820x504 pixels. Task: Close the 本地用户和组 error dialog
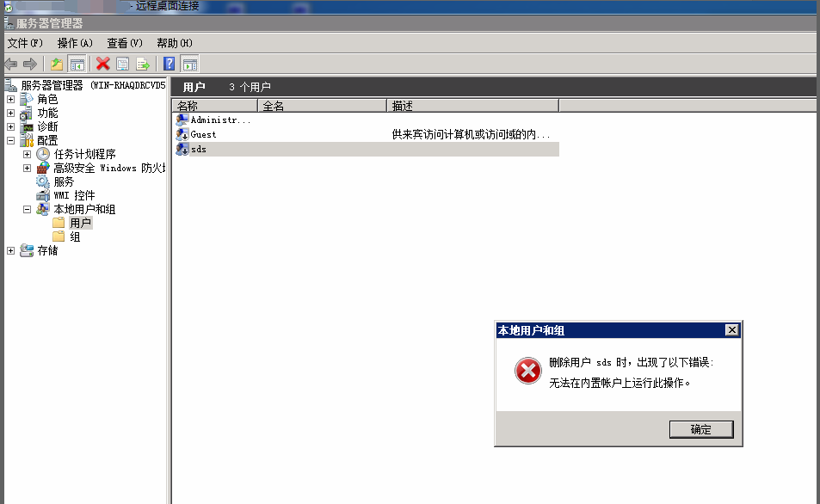731,330
